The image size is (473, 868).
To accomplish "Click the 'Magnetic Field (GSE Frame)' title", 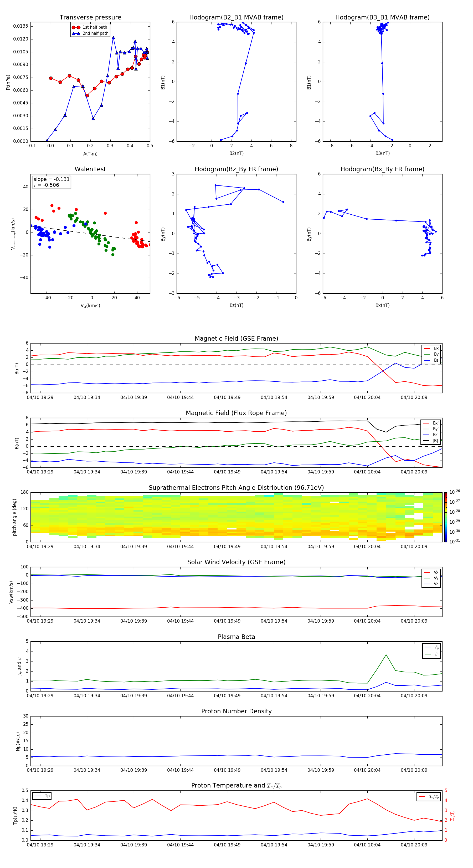I will (236, 339).
